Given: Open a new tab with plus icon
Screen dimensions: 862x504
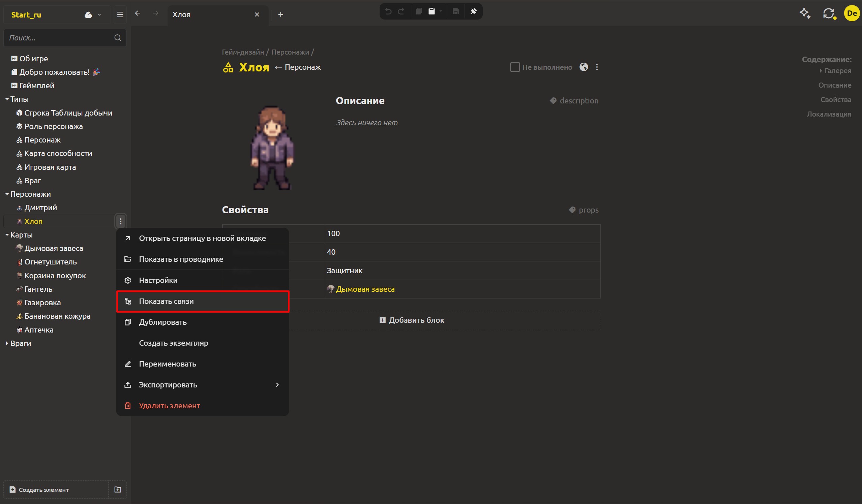Looking at the screenshot, I should pyautogui.click(x=280, y=14).
